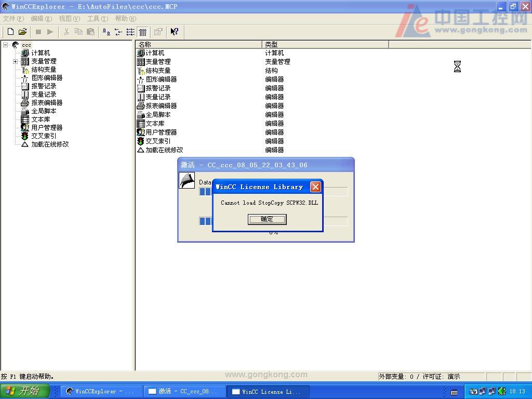
Task: Open the 工具(T) menu
Action: 98,19
